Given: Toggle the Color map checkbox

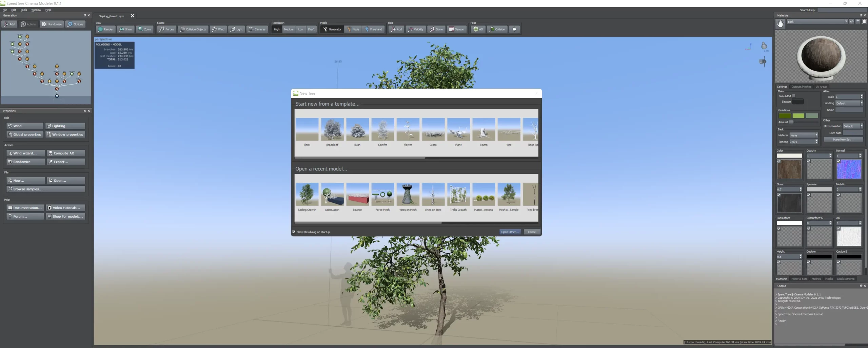Looking at the screenshot, I should tap(779, 161).
